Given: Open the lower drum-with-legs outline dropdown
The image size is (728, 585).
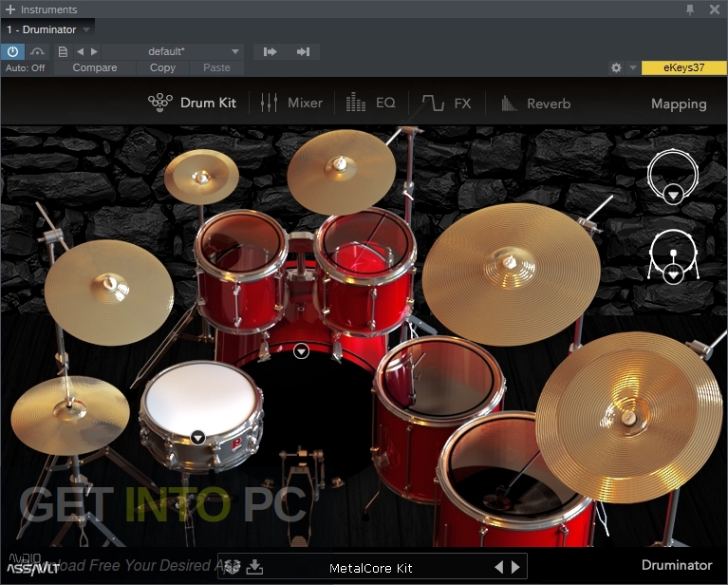Looking at the screenshot, I should (673, 274).
